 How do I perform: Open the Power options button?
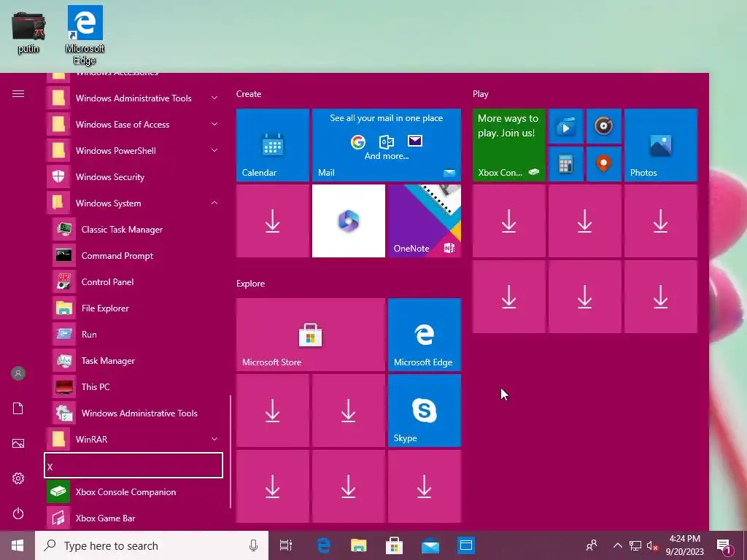(x=18, y=513)
